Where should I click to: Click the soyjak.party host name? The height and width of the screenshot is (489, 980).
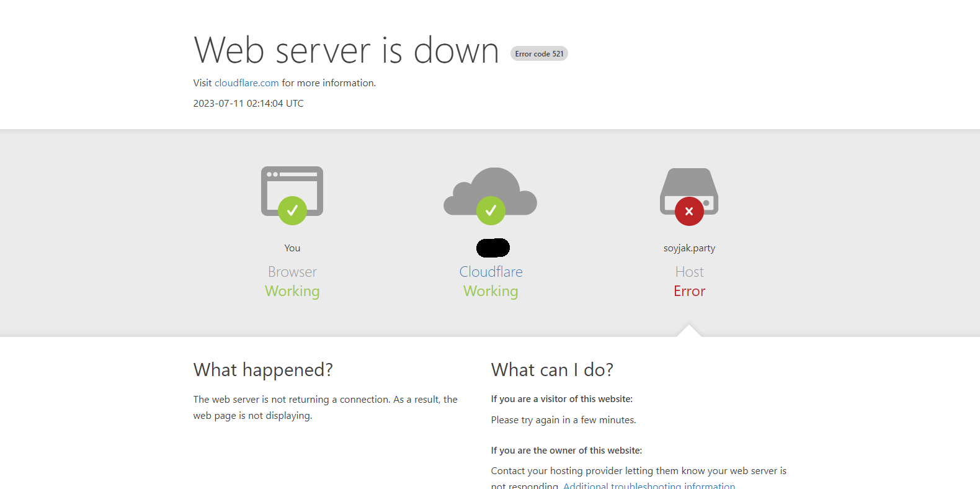click(x=689, y=248)
